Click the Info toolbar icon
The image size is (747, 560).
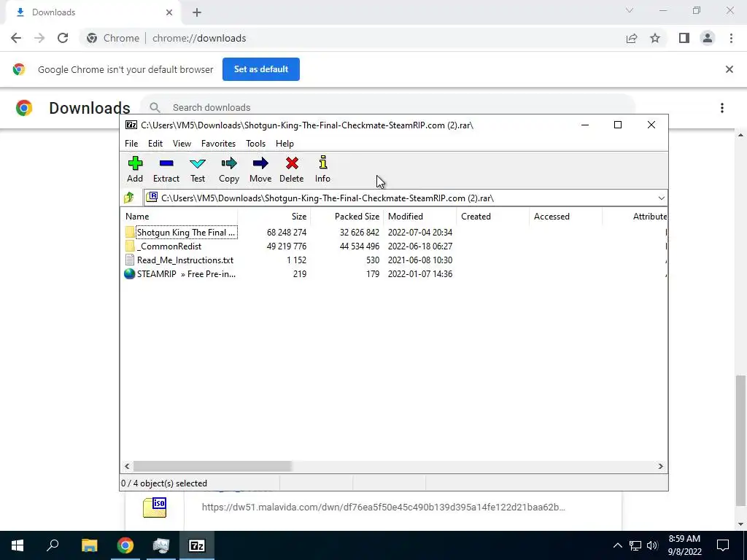click(x=322, y=169)
